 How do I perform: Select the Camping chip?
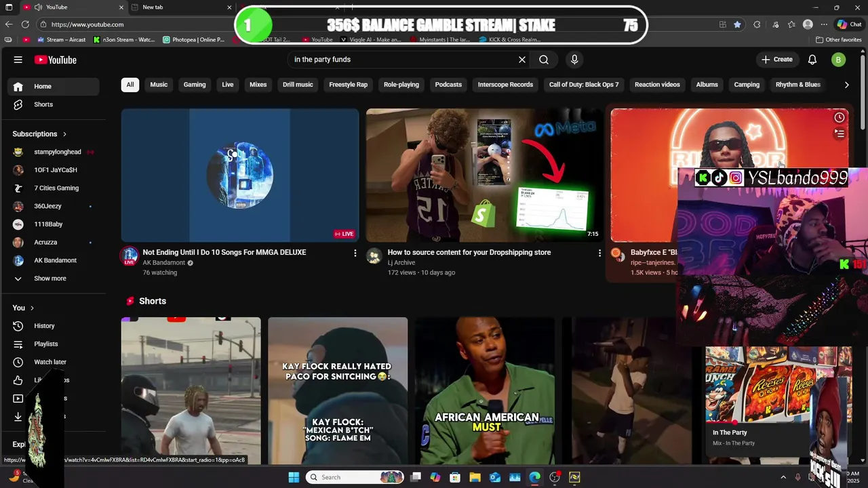point(747,85)
